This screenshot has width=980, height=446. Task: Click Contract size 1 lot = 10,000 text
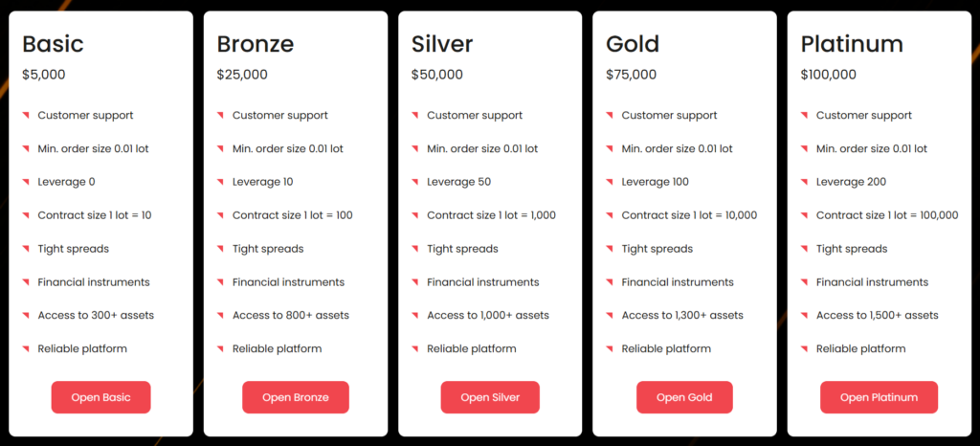(x=689, y=215)
